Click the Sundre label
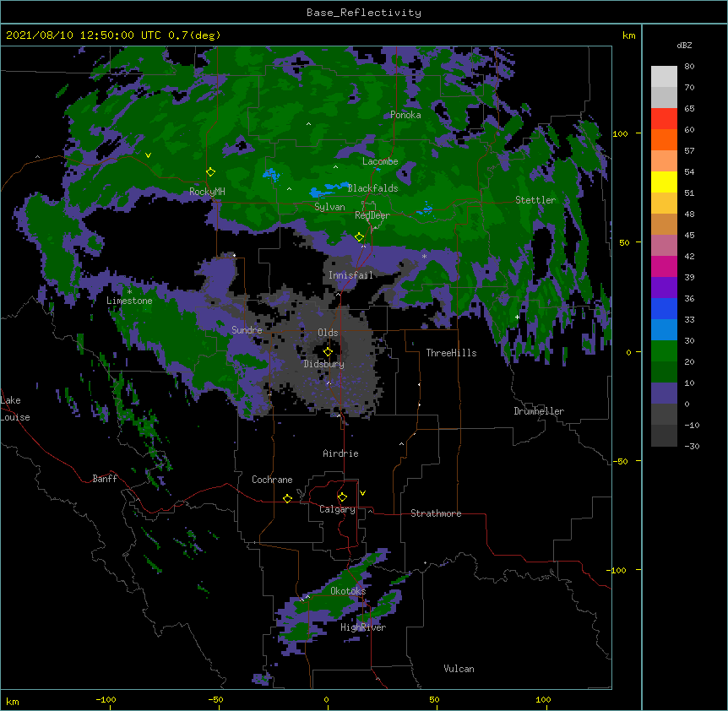The image size is (728, 711). 247,330
